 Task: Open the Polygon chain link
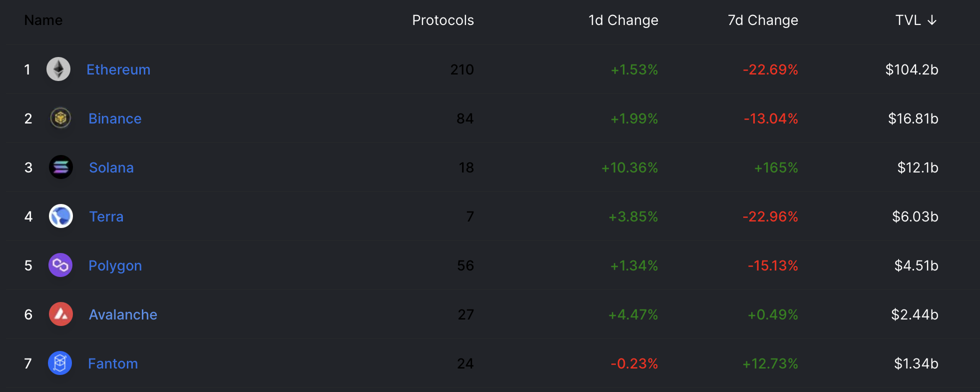(x=115, y=266)
